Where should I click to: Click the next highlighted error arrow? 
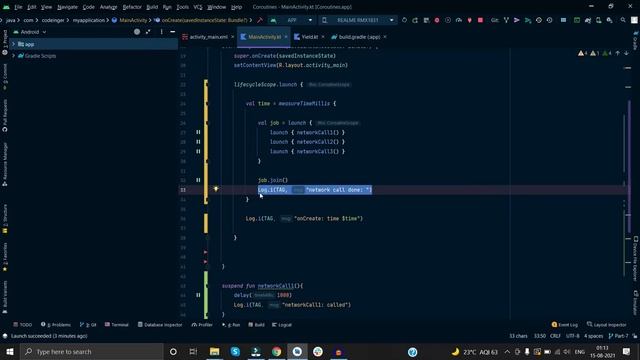pos(627,53)
